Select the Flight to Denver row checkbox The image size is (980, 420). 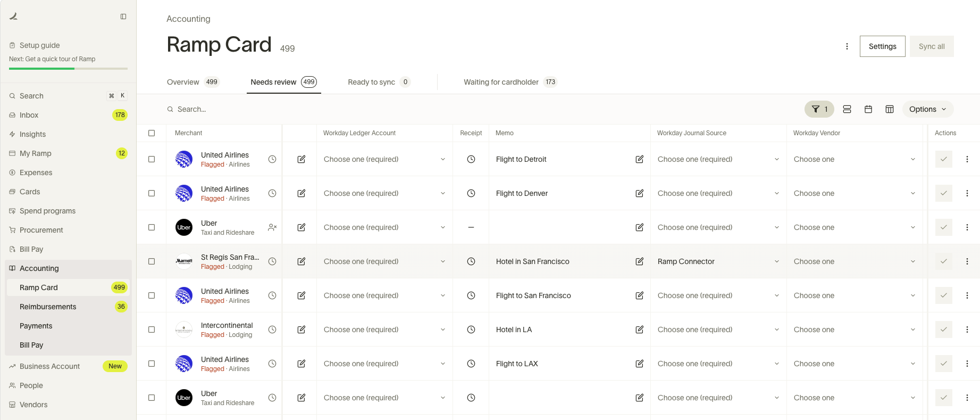tap(152, 193)
